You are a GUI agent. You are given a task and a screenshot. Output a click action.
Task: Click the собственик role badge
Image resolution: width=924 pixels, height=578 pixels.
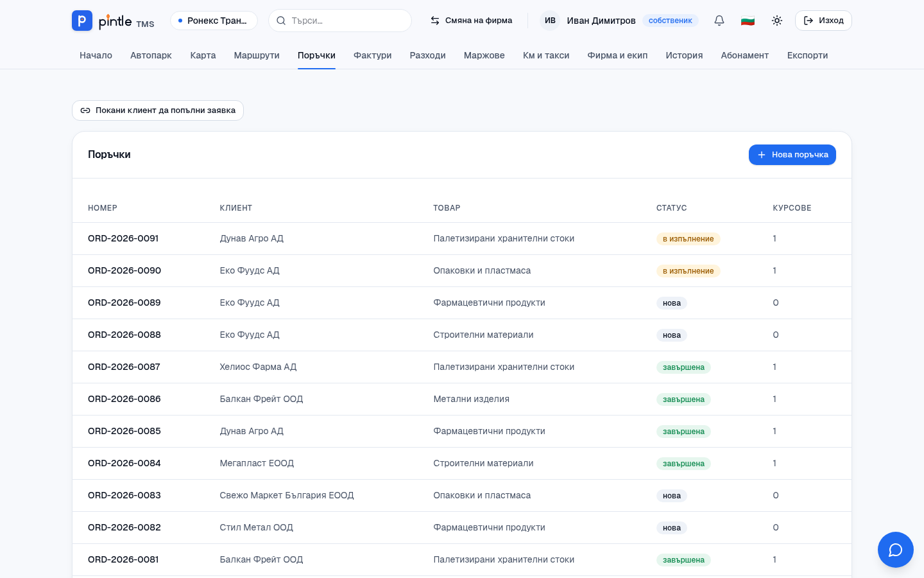(x=671, y=21)
